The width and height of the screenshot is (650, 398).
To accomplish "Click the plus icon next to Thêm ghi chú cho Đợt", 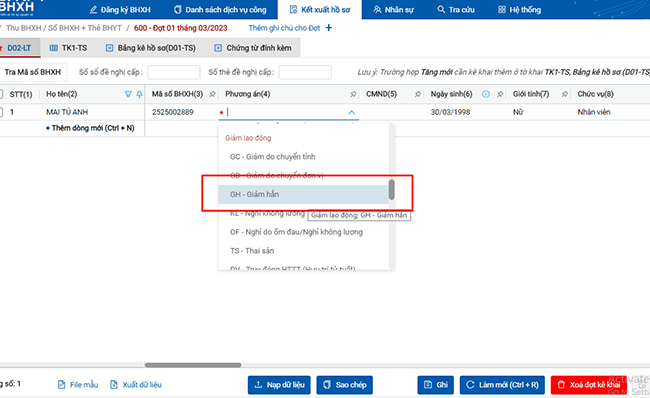I will click(x=329, y=28).
